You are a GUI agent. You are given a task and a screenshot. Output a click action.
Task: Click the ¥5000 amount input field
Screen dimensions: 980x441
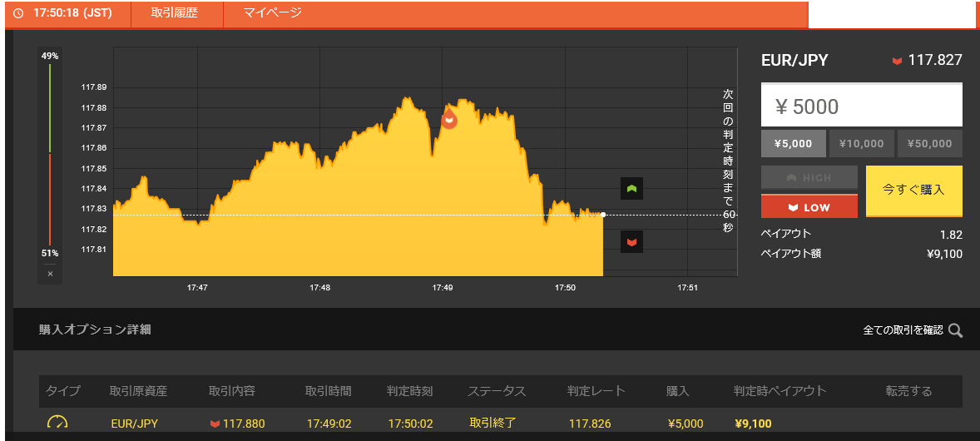coord(861,107)
